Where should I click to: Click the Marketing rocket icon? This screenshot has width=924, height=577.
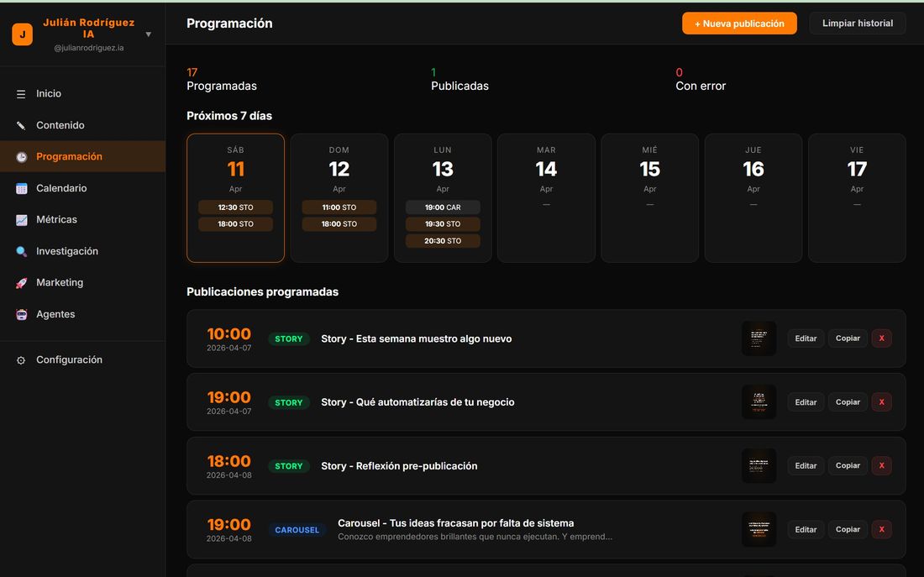pos(21,283)
